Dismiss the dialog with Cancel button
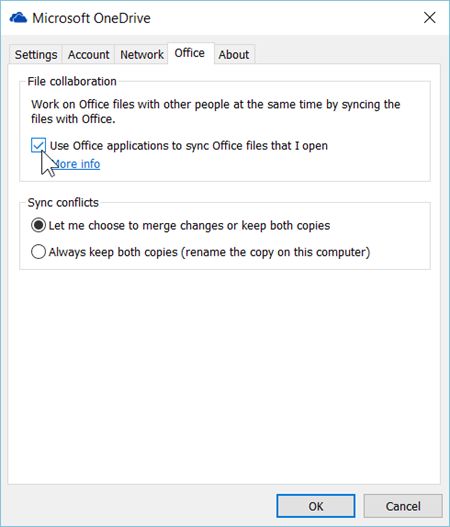Screen dimensions: 450x527 click(403, 506)
